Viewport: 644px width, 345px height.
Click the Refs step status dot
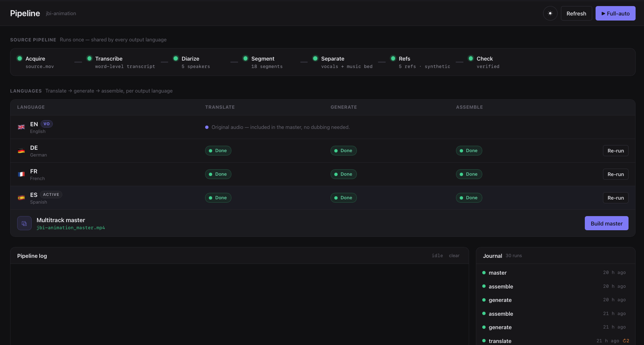coord(393,59)
